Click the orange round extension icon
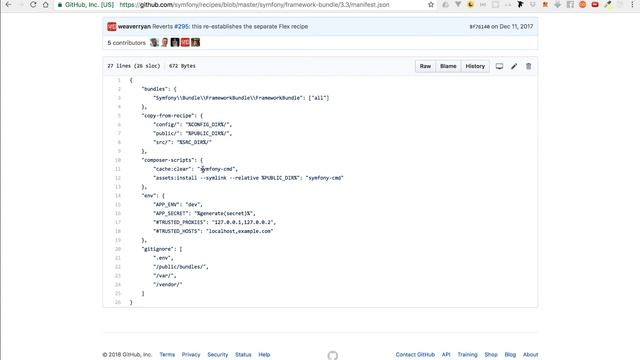This screenshot has height=360, width=640. (582, 5)
